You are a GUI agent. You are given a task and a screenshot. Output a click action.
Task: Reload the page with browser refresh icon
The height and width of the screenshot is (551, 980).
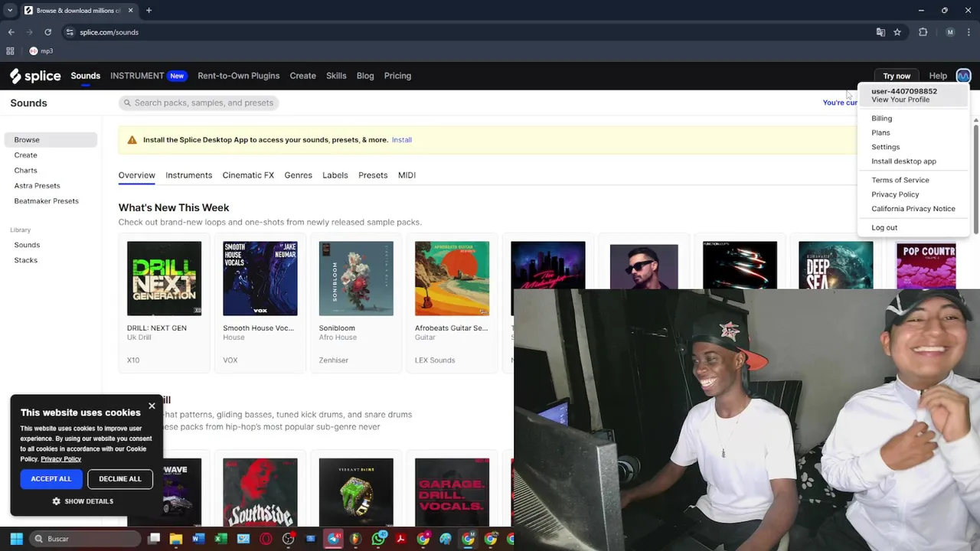coord(47,32)
